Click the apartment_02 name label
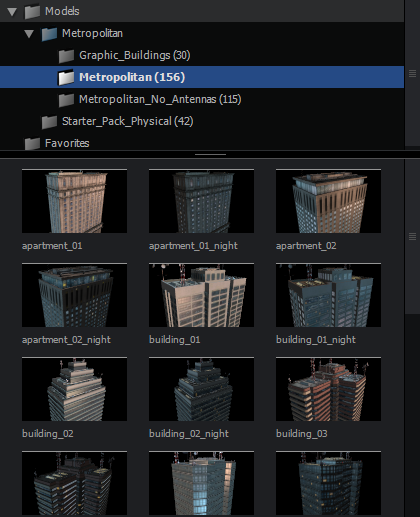 306,246
